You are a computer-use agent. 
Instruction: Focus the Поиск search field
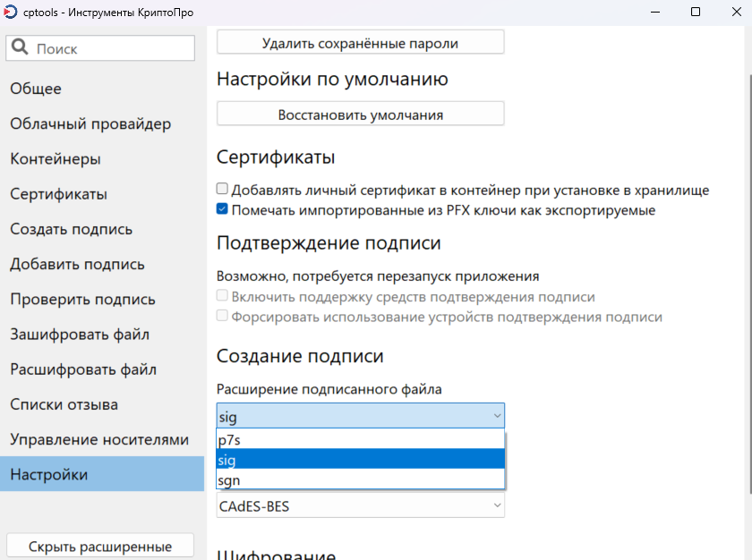pyautogui.click(x=100, y=48)
